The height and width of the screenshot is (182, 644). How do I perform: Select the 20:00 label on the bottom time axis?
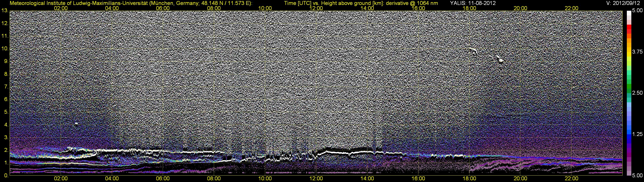coord(521,179)
